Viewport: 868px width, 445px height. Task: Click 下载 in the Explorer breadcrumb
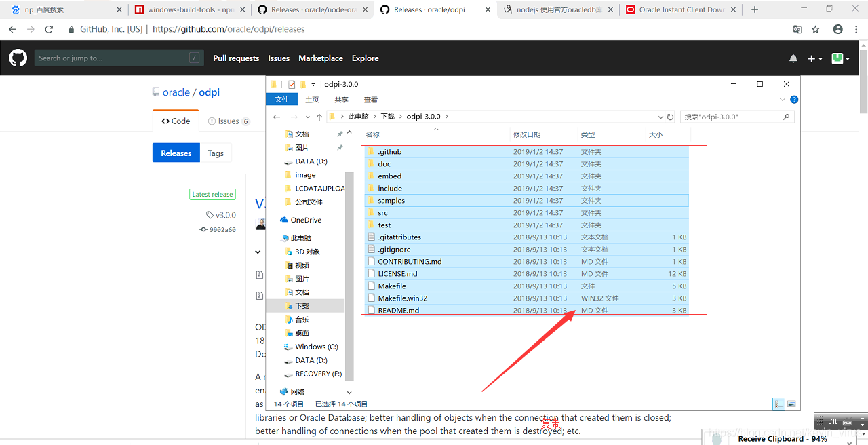pyautogui.click(x=387, y=117)
